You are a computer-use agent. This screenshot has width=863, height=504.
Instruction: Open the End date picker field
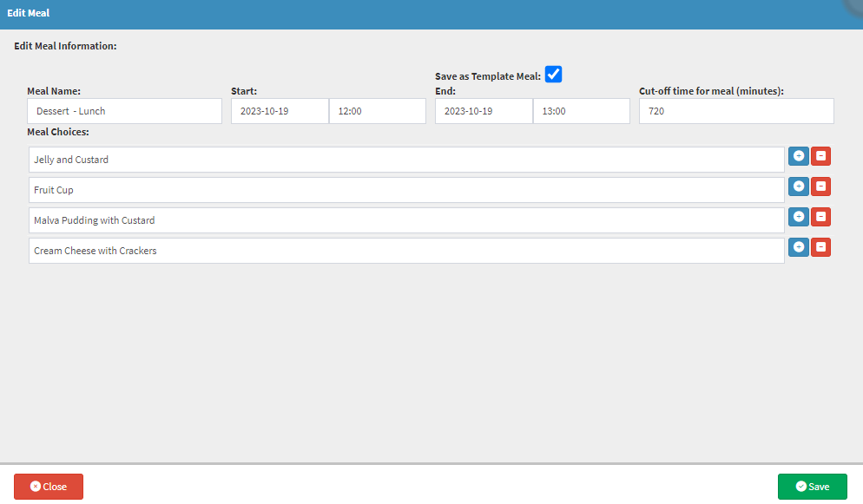click(x=484, y=111)
